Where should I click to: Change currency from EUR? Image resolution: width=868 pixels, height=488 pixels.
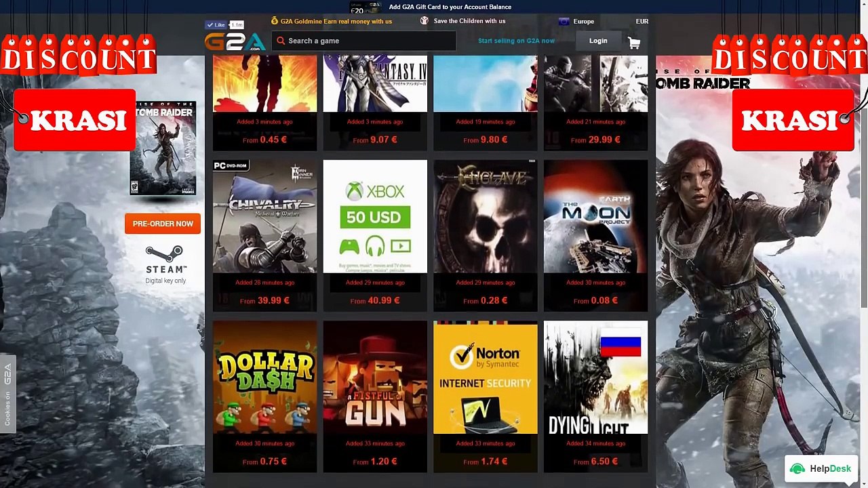point(642,22)
